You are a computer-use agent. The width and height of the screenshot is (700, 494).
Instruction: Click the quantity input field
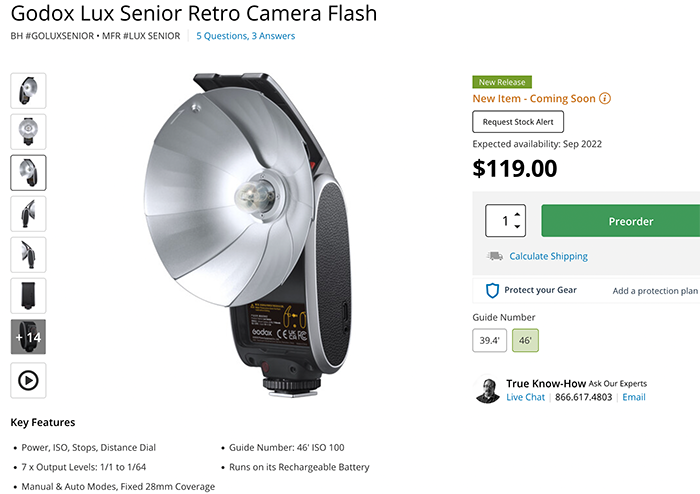[x=499, y=221]
